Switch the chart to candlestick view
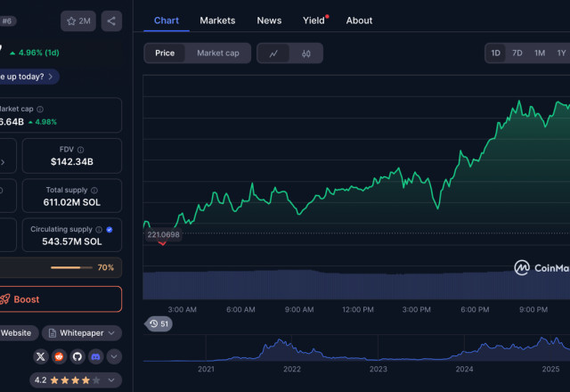 point(305,53)
